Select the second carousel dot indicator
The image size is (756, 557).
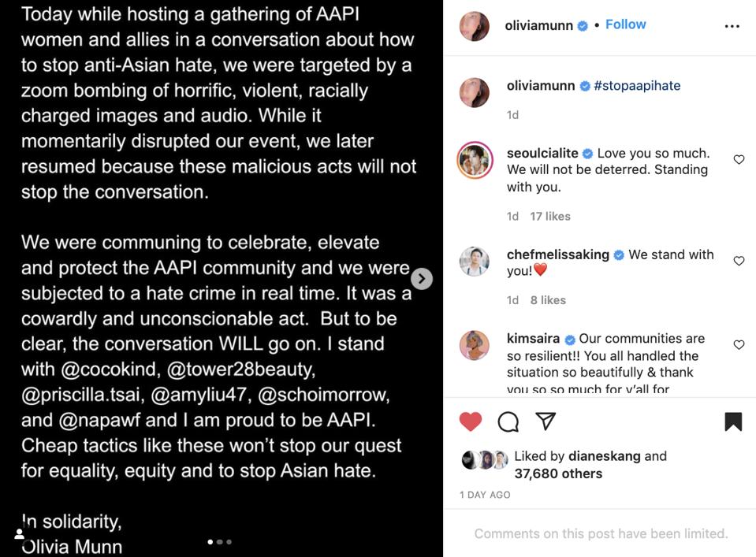click(x=219, y=542)
